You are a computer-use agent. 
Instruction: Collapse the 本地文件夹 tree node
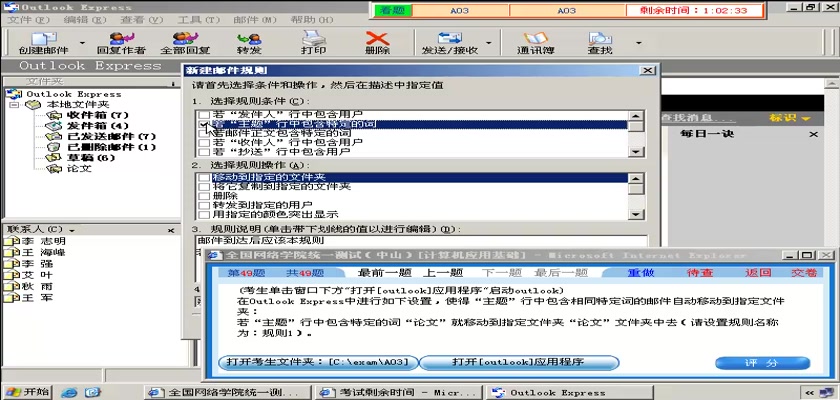[x=14, y=105]
